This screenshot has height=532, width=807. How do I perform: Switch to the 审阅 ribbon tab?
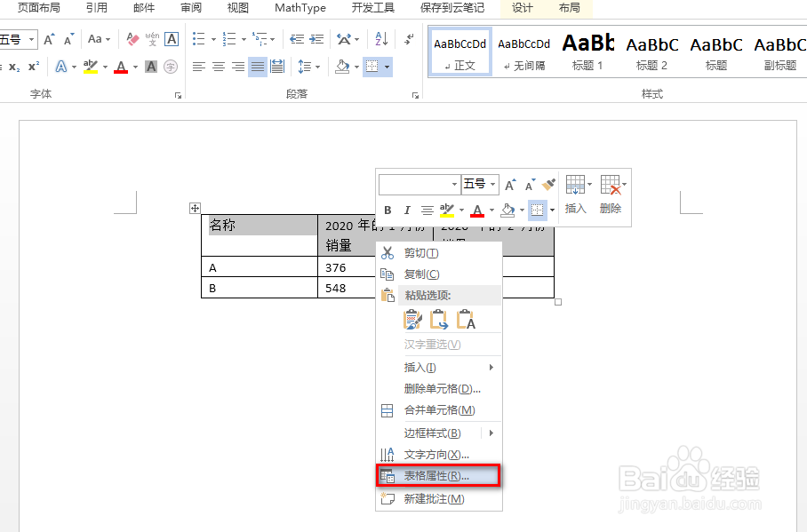tap(191, 8)
